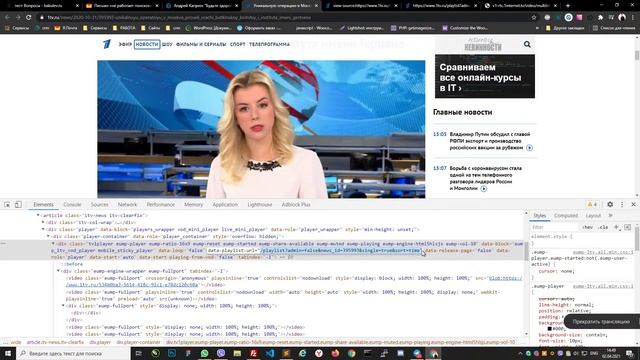This screenshot has height=360, width=640.
Task: Switch to the Sources tab
Action: [x=100, y=204]
